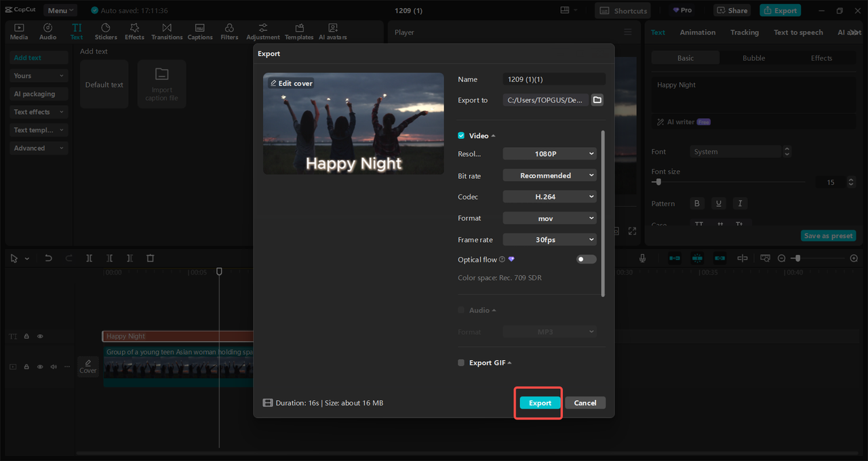Image resolution: width=868 pixels, height=461 pixels.
Task: Click the preview axis icon beside linkage
Action: [x=743, y=258]
